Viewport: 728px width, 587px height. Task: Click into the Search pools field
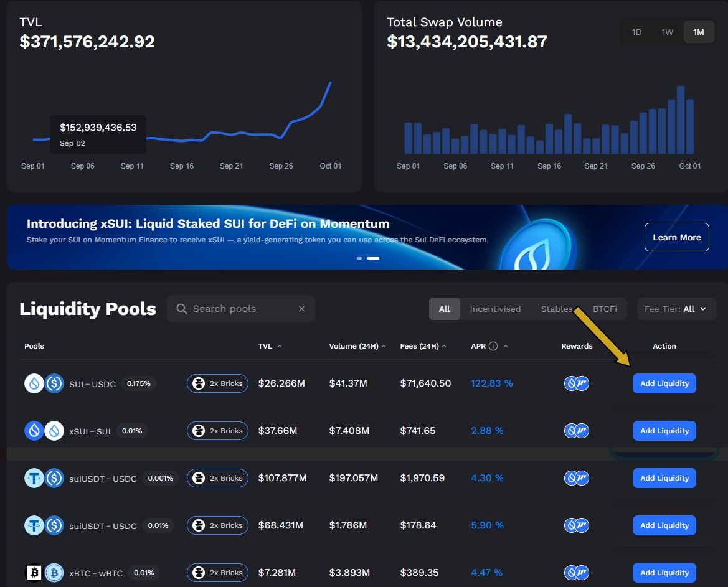click(x=240, y=309)
